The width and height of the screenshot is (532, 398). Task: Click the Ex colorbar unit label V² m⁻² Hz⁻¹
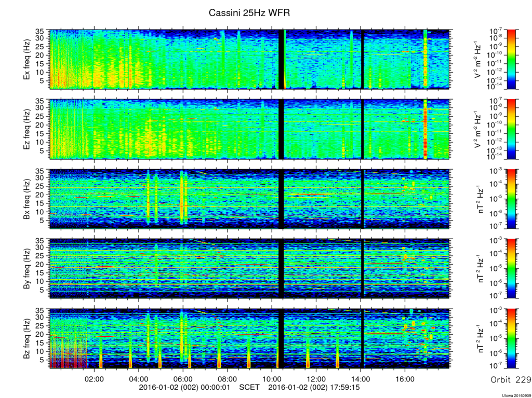pyautogui.click(x=478, y=60)
